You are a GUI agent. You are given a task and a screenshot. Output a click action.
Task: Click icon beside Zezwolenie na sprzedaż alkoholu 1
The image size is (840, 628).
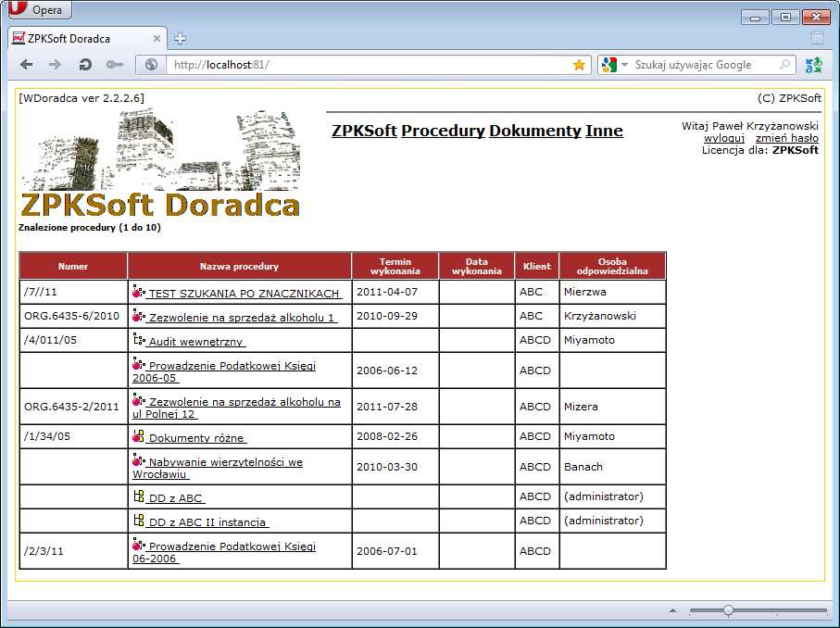pos(139,316)
